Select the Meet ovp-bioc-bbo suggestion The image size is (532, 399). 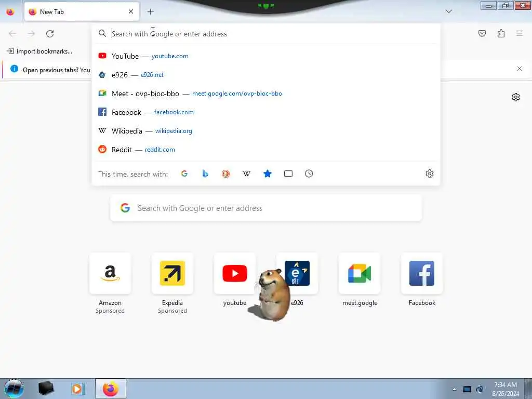click(266, 94)
